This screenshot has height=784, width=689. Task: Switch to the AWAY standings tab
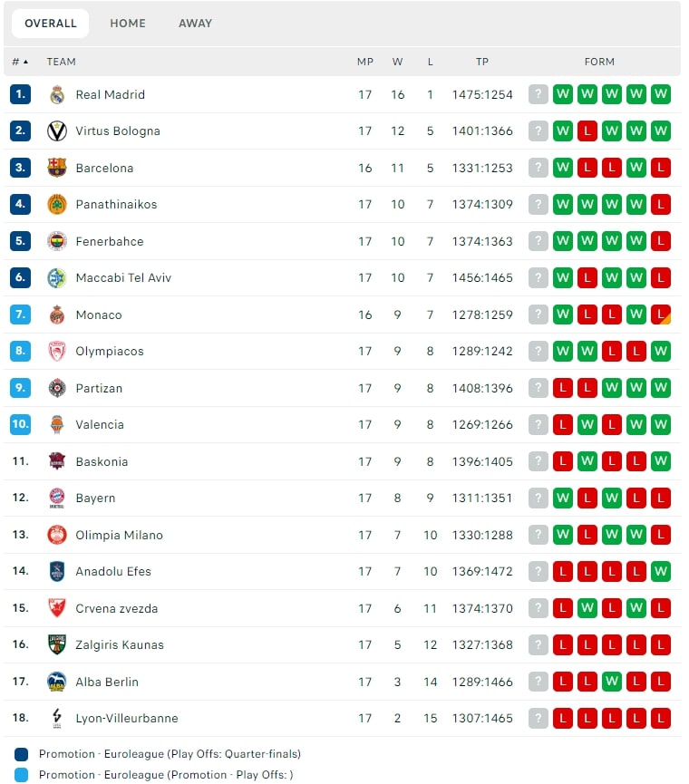tap(196, 24)
